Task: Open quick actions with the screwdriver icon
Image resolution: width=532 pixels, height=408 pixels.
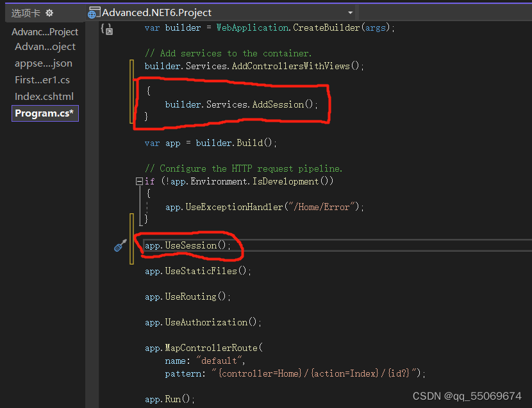Action: 120,245
